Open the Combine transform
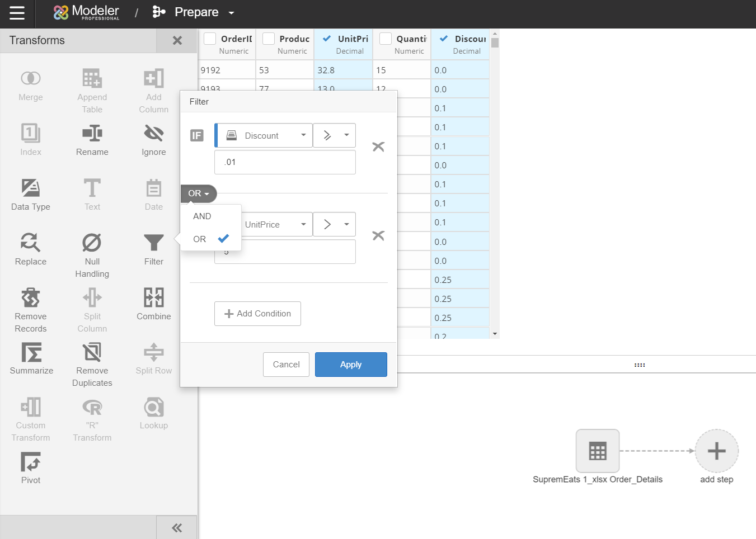756x539 pixels. 153,298
